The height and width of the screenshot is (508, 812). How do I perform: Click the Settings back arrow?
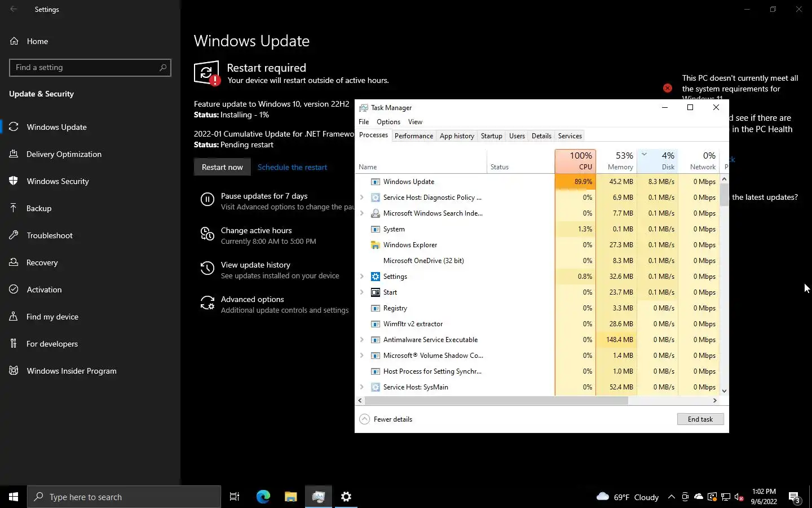pyautogui.click(x=14, y=9)
